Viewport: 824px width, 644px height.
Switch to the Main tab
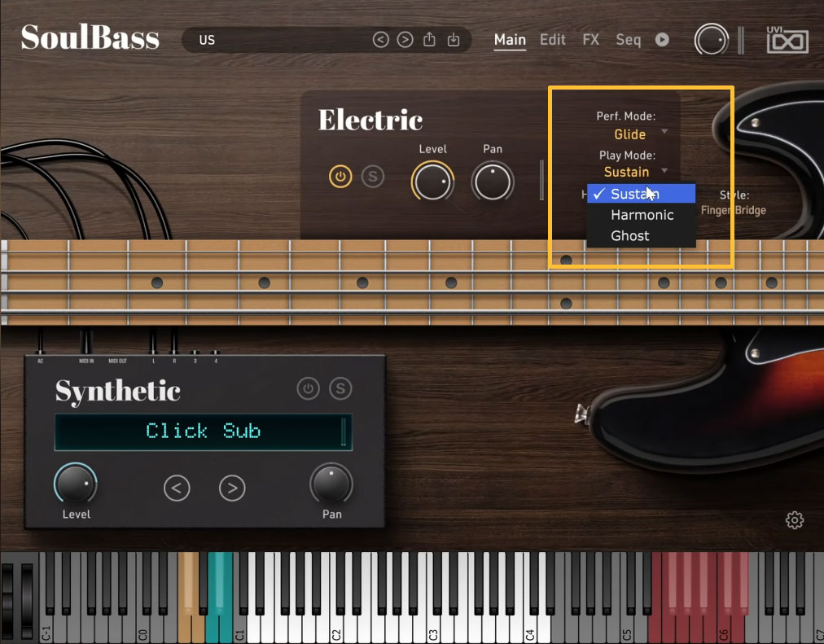click(510, 40)
